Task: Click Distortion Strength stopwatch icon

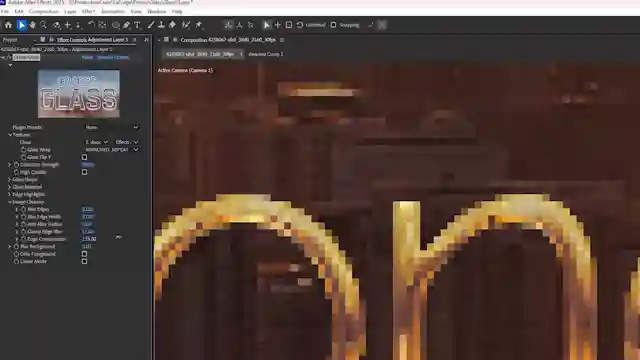Action: (16, 165)
